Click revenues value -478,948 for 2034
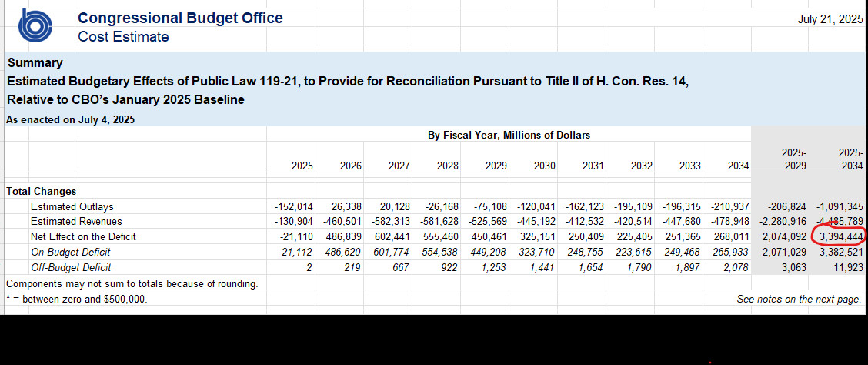Viewport: 868px width, 365px height. tap(730, 222)
